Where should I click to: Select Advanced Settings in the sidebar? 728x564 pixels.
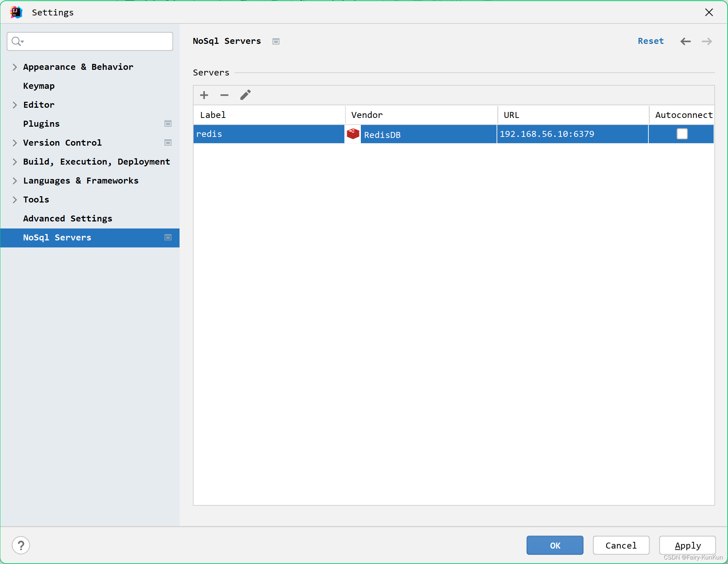click(68, 219)
